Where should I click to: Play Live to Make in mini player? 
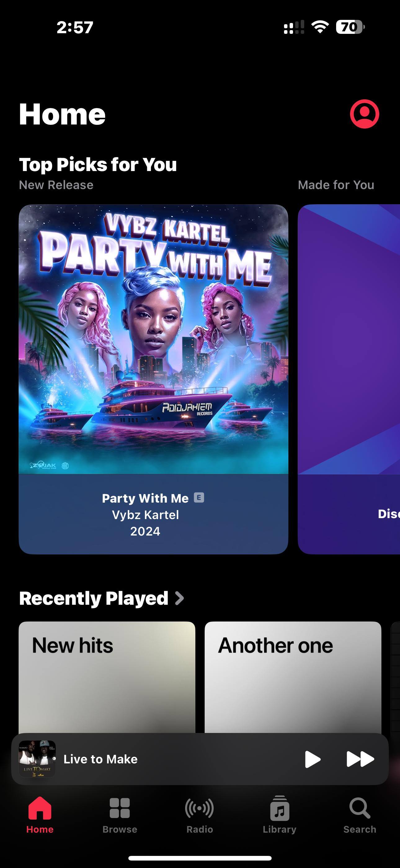coord(313,759)
